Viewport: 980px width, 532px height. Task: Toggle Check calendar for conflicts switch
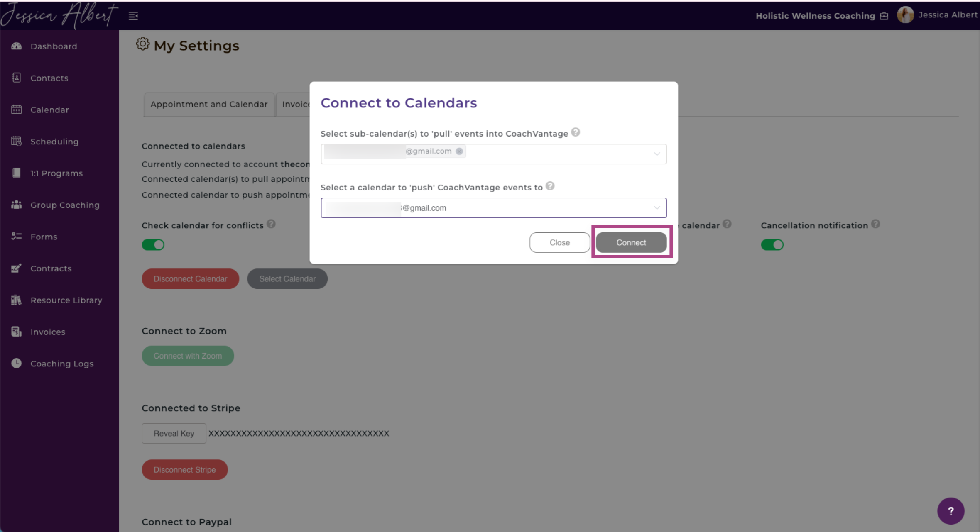point(153,244)
